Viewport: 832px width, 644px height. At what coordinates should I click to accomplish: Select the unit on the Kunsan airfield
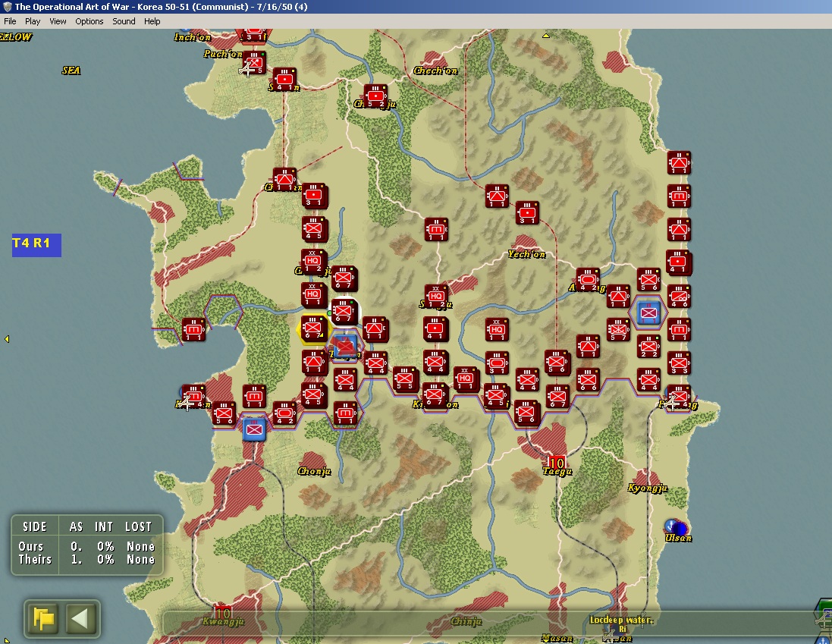click(193, 397)
